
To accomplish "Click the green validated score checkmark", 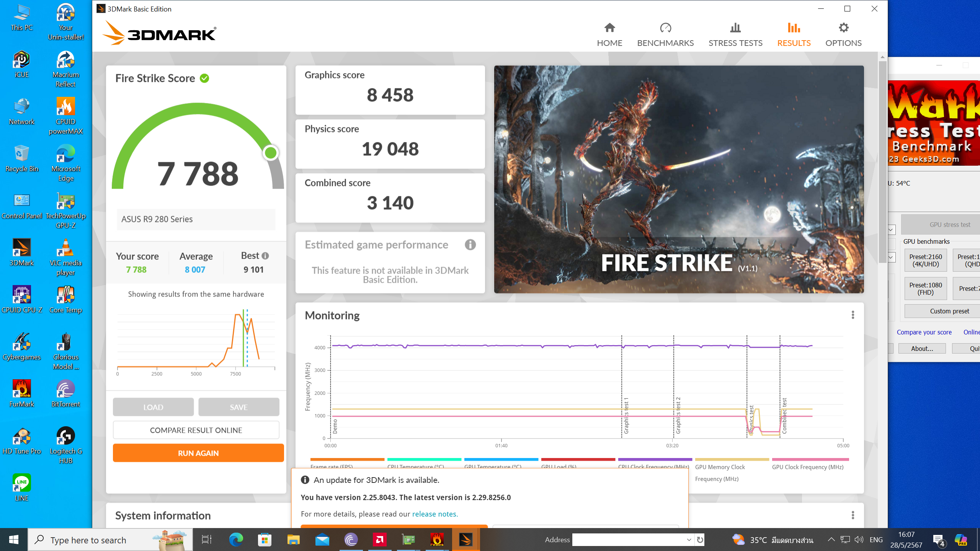I will pyautogui.click(x=204, y=78).
